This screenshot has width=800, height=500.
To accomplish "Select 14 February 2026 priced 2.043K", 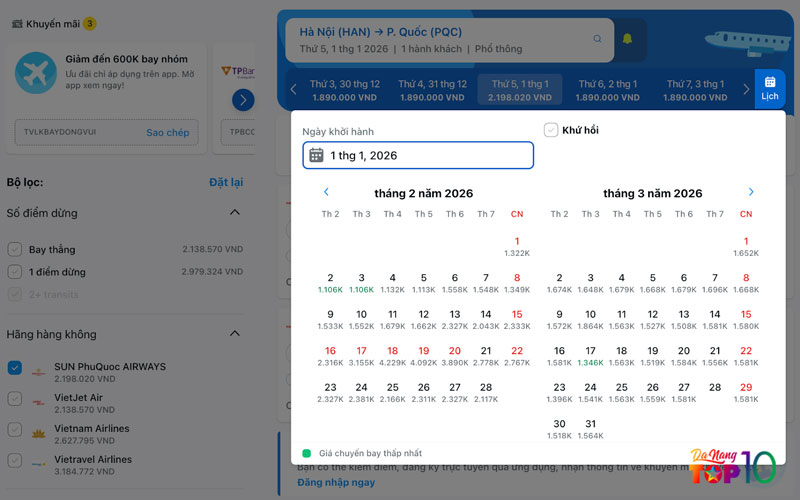I will click(x=486, y=319).
